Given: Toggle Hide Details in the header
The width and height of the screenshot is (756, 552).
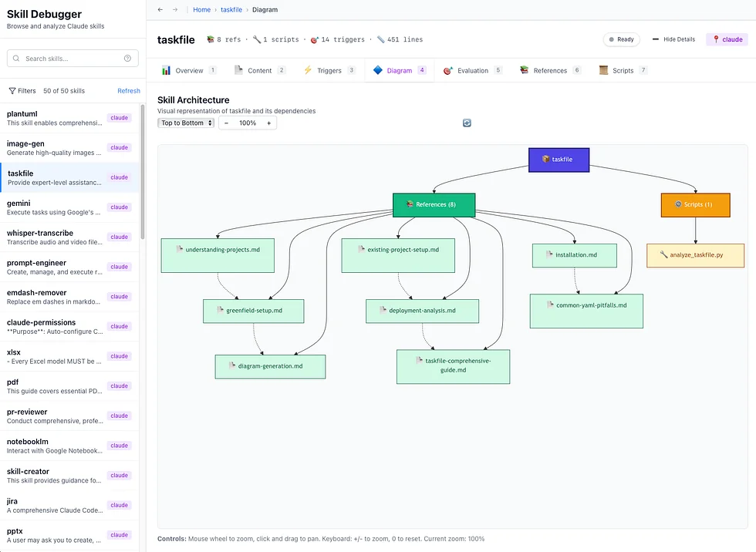Looking at the screenshot, I should pyautogui.click(x=674, y=39).
